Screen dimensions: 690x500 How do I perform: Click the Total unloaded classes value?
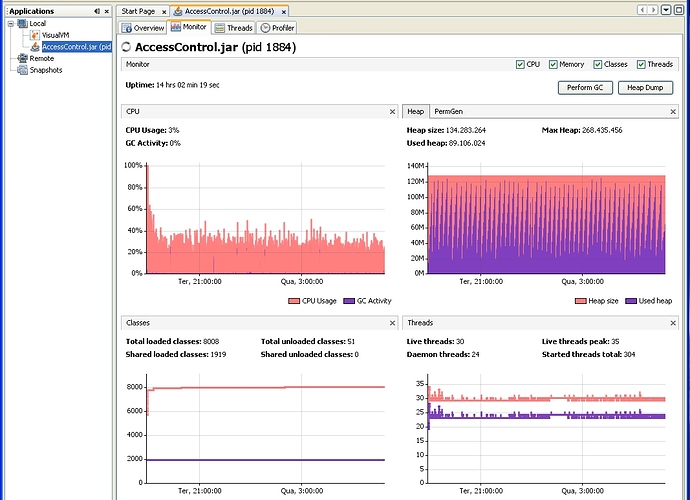coord(351,342)
